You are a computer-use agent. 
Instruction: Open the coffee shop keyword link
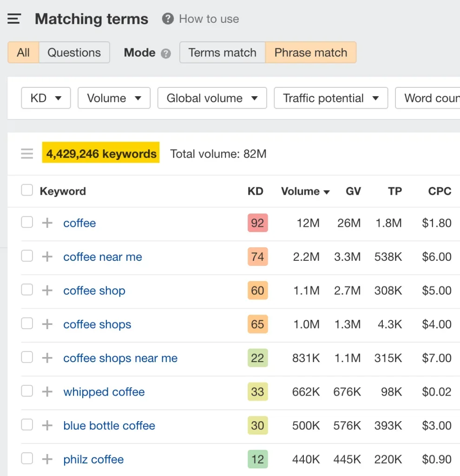(94, 291)
